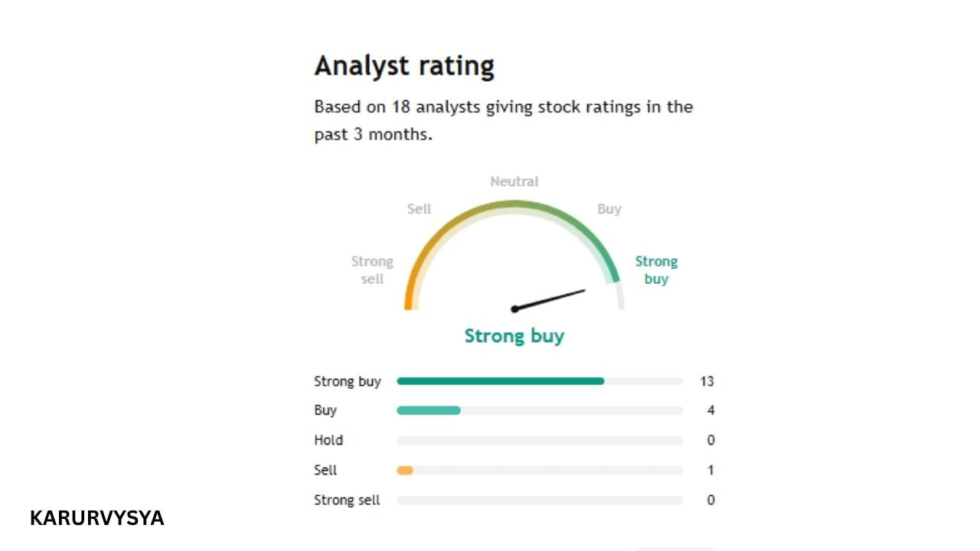The height and width of the screenshot is (551, 980).
Task: Click the dark green Strong buy bar
Action: pyautogui.click(x=500, y=381)
